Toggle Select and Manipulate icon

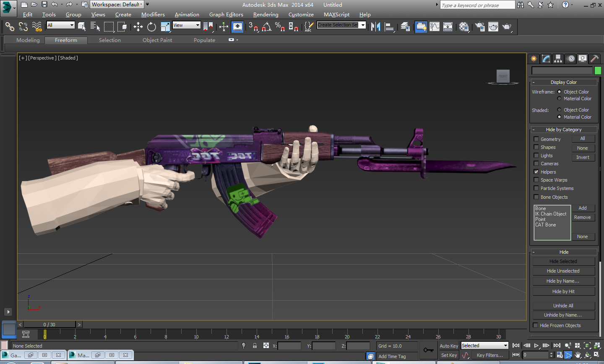[x=224, y=27]
